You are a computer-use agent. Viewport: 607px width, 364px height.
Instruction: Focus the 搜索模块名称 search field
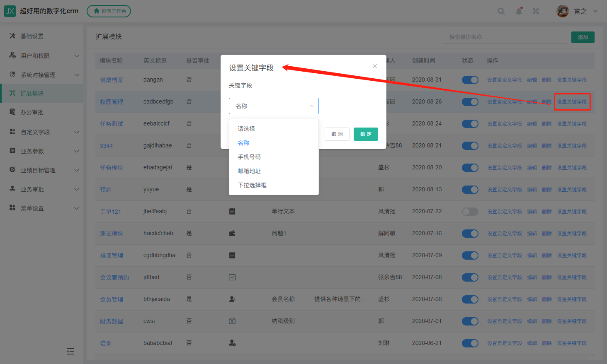[505, 37]
